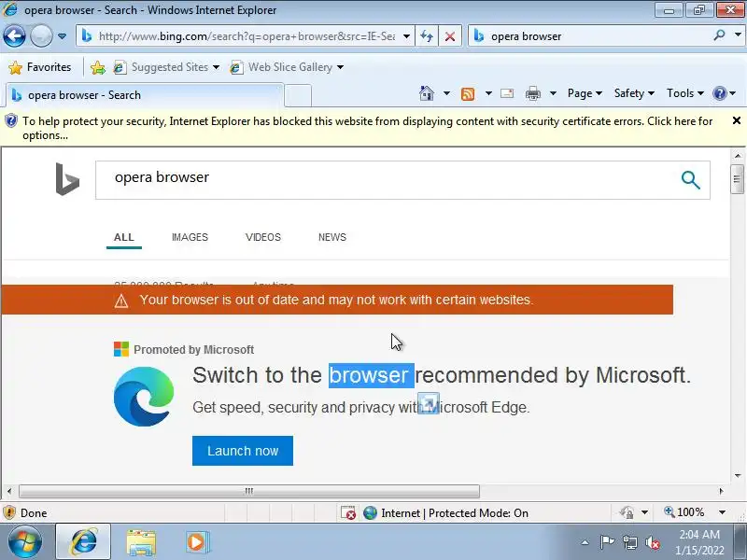Click the Launch now button

pos(243,451)
